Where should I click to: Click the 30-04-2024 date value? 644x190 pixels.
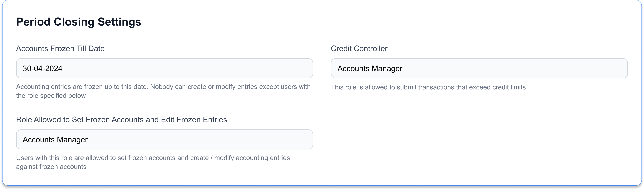(x=42, y=69)
